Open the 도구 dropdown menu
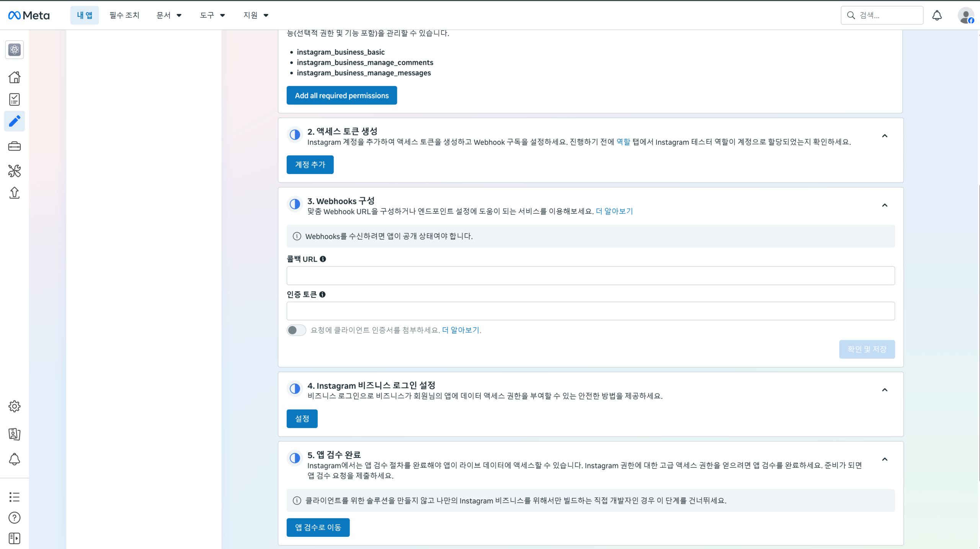Viewport: 980px width, 549px height. tap(212, 15)
